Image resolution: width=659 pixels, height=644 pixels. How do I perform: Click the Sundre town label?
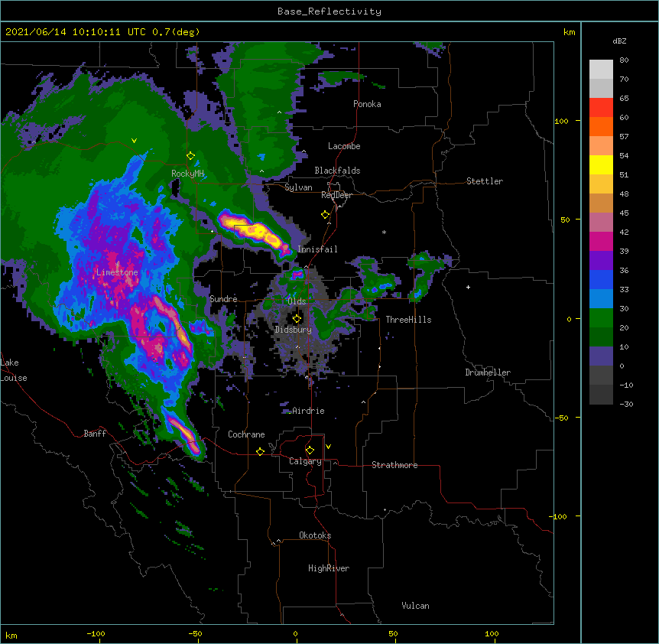pos(223,299)
